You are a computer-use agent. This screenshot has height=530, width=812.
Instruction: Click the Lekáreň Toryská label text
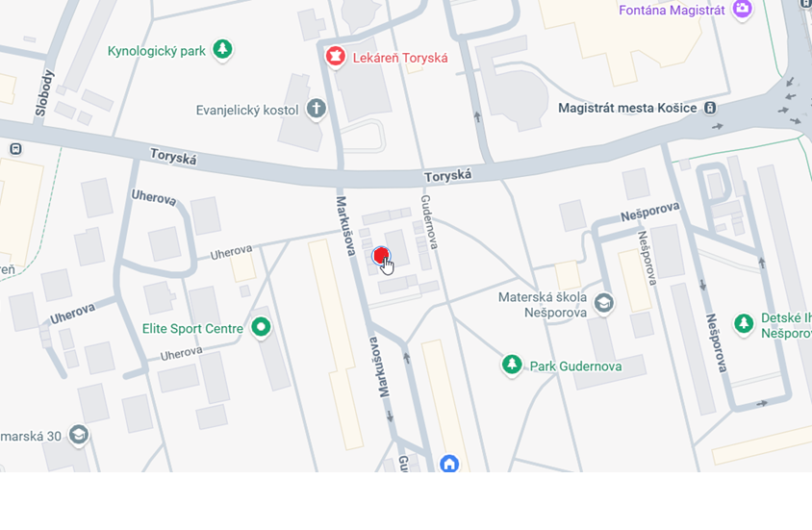[400, 58]
